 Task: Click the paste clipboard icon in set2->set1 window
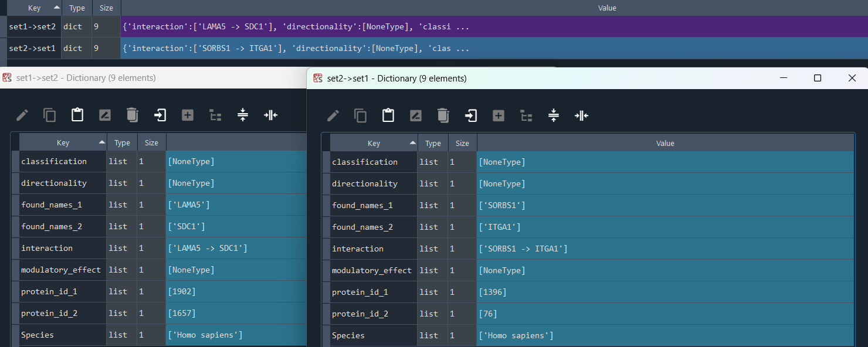tap(388, 115)
